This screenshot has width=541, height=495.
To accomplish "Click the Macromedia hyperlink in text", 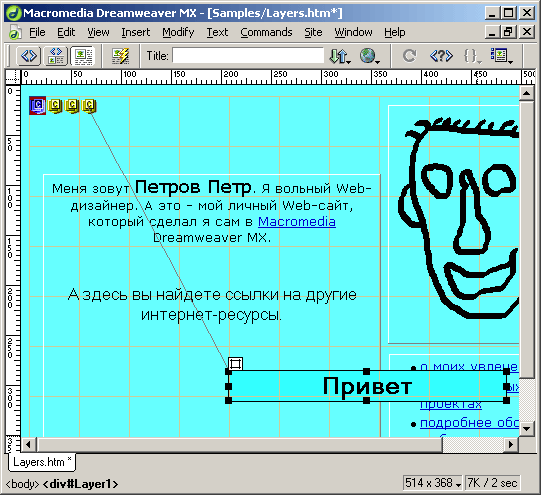I will pyautogui.click(x=297, y=221).
